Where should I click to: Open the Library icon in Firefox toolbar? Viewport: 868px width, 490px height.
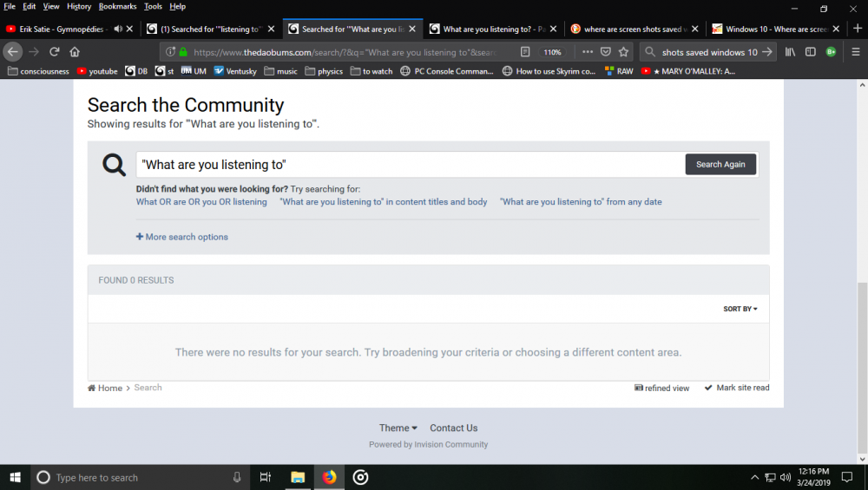(x=790, y=52)
